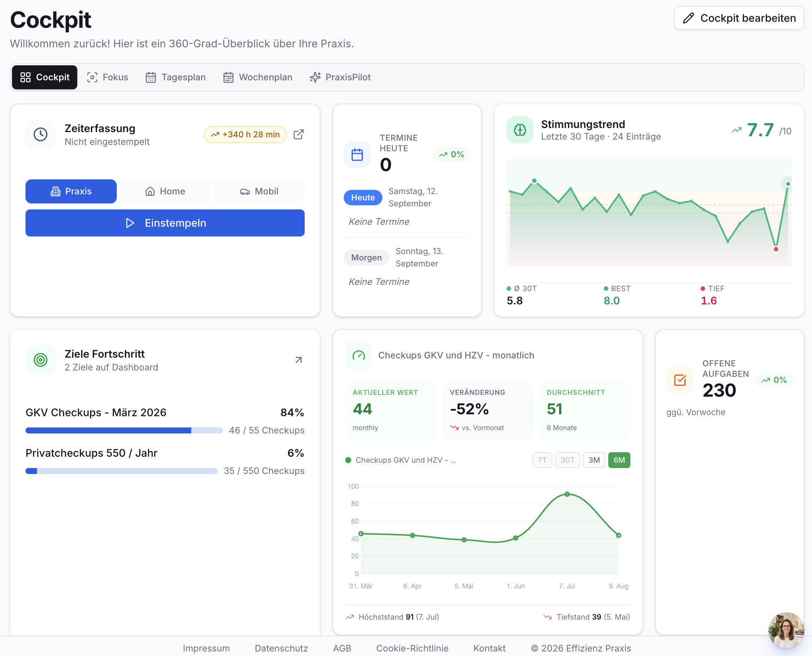
Task: Click the Veränderung -52% card
Action: pyautogui.click(x=487, y=411)
